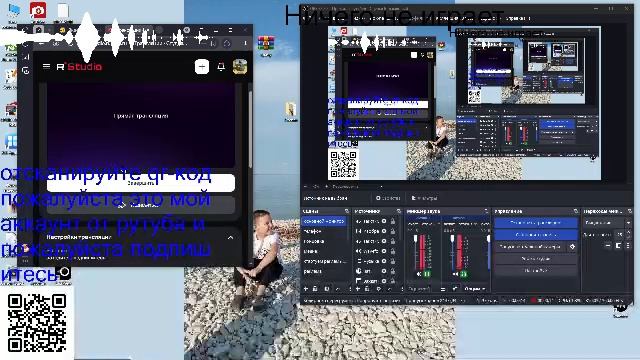Open the dropdown at the audio mixer bottom
This screenshot has width=640, height=360.
pos(475,289)
